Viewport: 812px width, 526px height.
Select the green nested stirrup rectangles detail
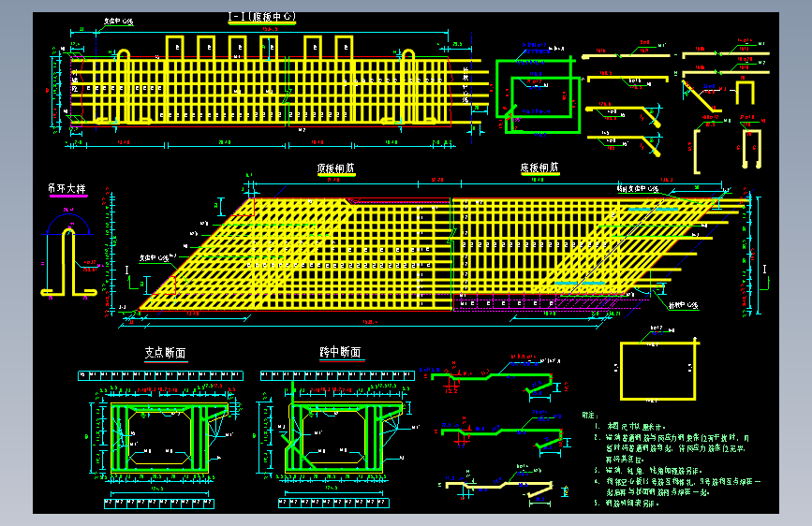coord(539,95)
